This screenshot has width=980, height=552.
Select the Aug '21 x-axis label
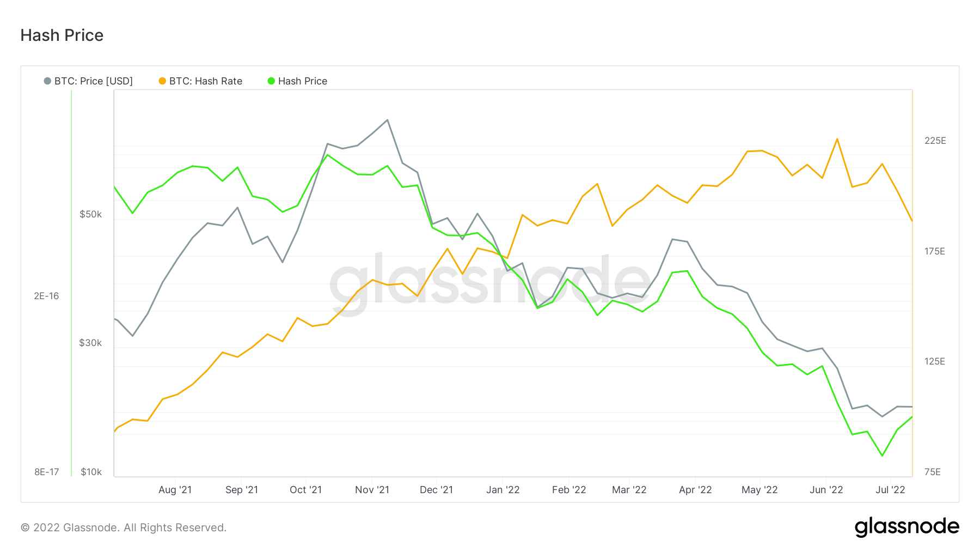point(175,490)
